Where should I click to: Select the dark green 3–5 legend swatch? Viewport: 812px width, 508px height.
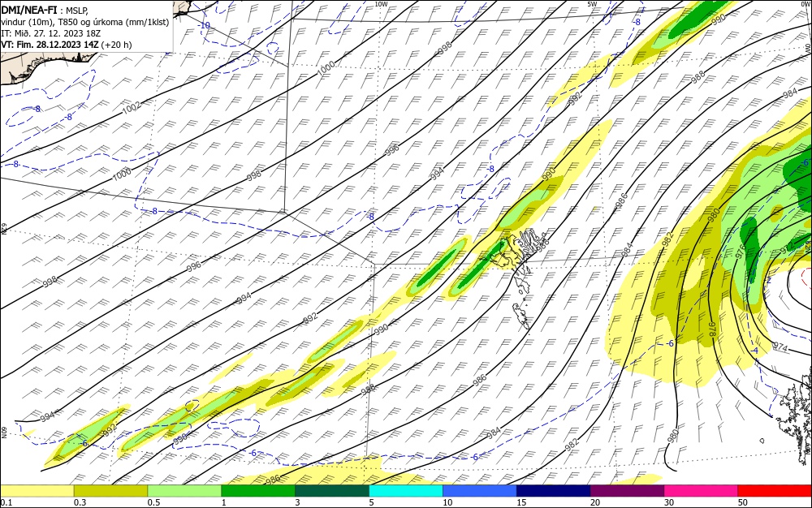332,491
